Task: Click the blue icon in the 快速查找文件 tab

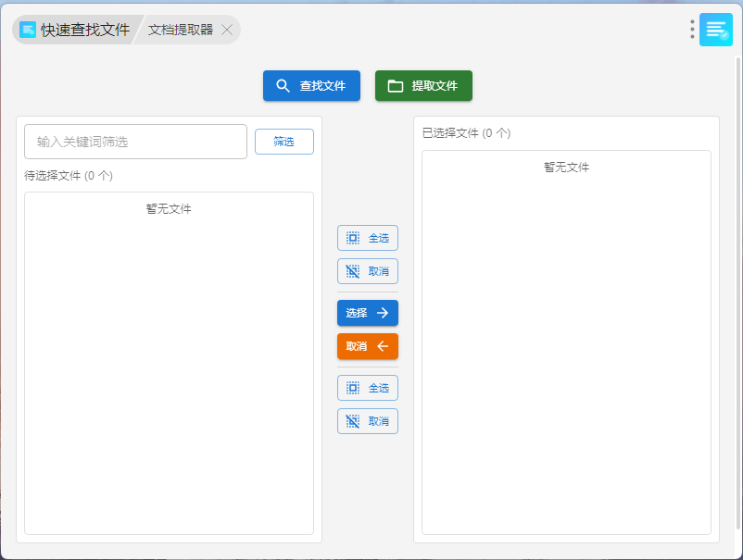Action: point(29,30)
